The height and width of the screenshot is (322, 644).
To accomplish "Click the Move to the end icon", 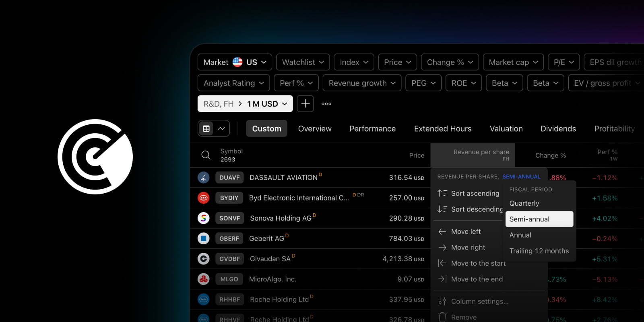I will click(x=442, y=279).
